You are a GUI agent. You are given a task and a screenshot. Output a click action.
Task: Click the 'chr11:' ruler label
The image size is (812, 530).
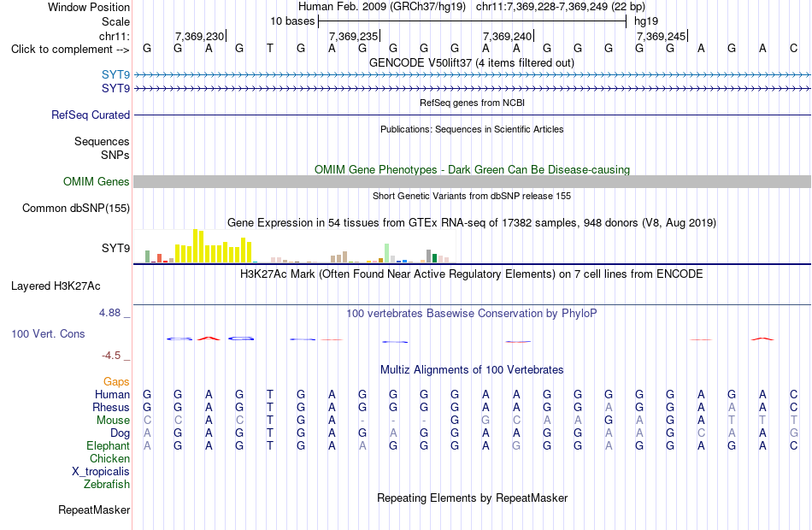[115, 36]
